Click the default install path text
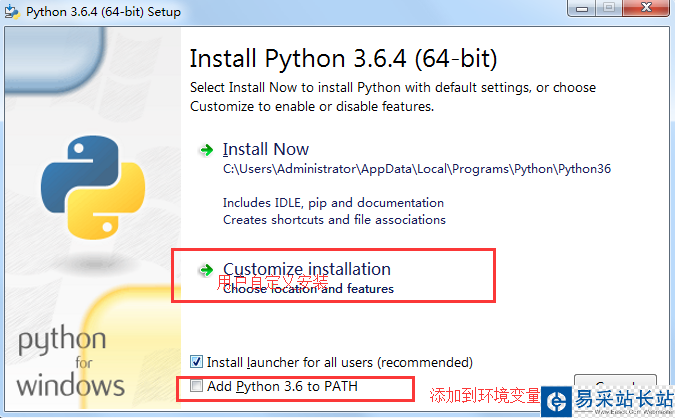This screenshot has height=418, width=675. click(x=416, y=169)
